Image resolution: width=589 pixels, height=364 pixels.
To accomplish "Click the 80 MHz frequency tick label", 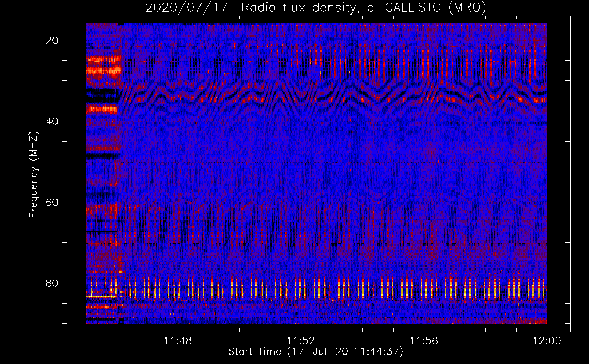I will pos(52,283).
